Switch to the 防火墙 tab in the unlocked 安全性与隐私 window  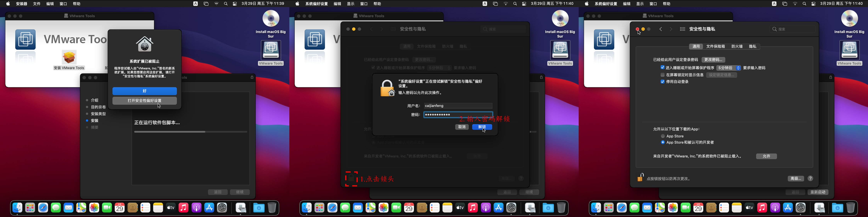pos(737,46)
